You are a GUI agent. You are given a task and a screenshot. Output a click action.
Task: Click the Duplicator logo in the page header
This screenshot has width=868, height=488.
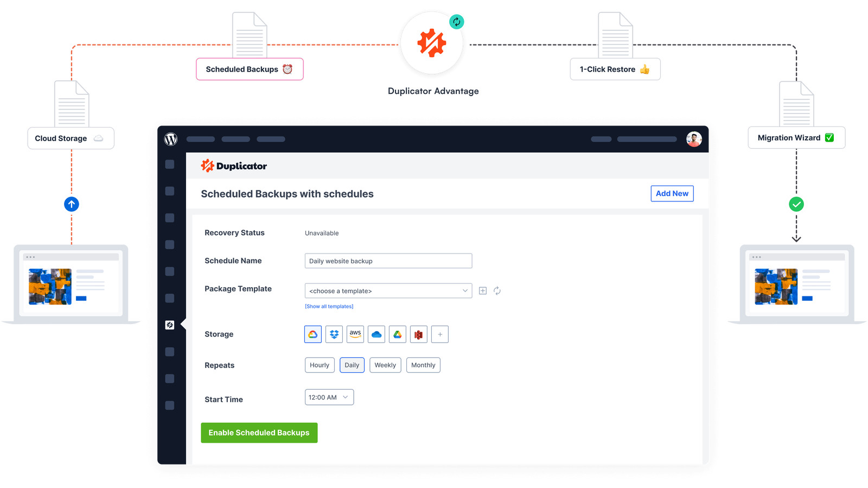234,166
